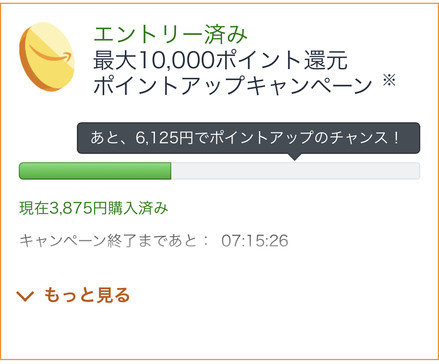Screen dimensions: 439x364
Task: Click the boundary between green and gray bar
Action: click(x=171, y=171)
